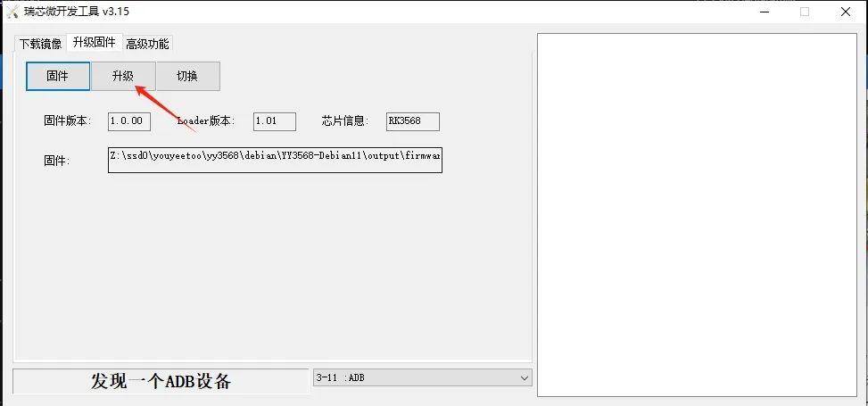The image size is (868, 406).
Task: Click the 切换 button
Action: [187, 76]
